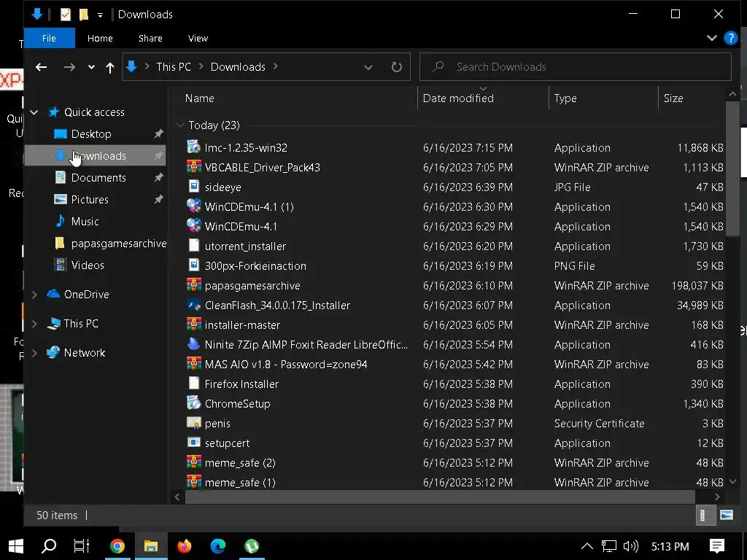Screen dimensions: 747x560
Task: Open the Windows Start menu
Action: click(x=16, y=545)
